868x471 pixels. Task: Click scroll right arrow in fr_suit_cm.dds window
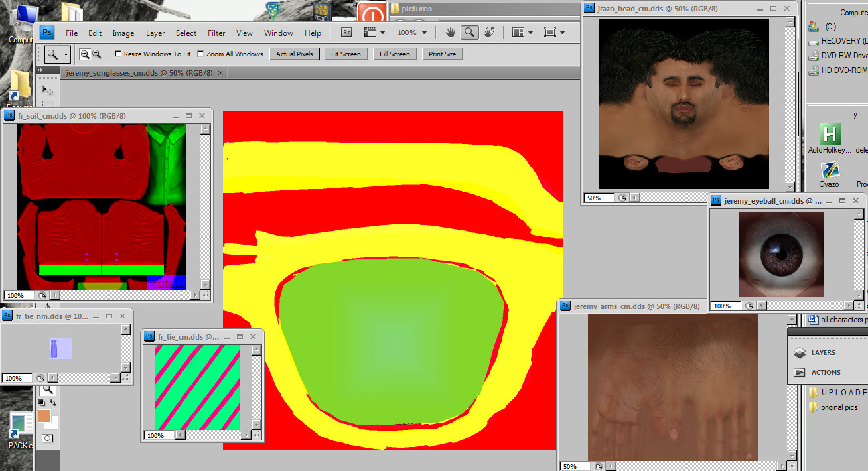pos(195,295)
